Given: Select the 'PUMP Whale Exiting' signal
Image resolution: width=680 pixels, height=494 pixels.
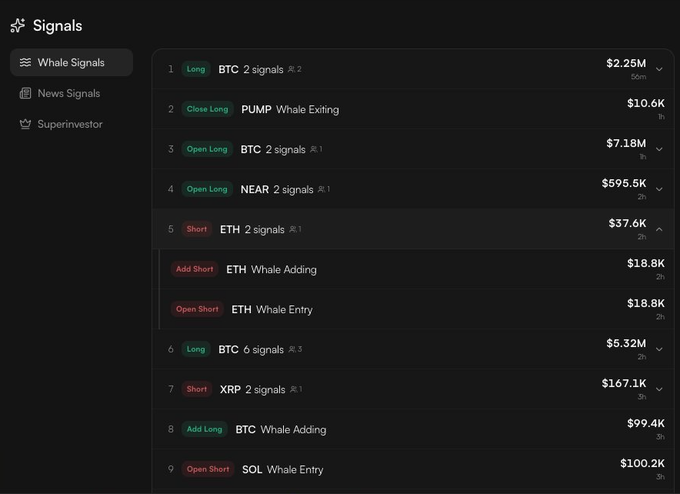Looking at the screenshot, I should [413, 109].
